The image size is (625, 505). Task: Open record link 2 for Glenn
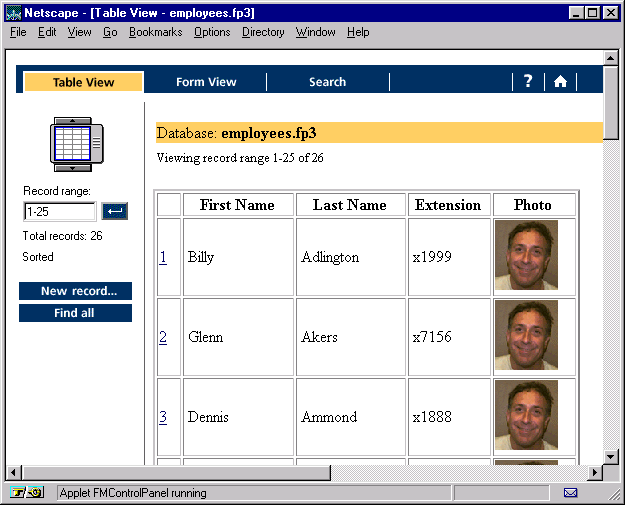[163, 337]
